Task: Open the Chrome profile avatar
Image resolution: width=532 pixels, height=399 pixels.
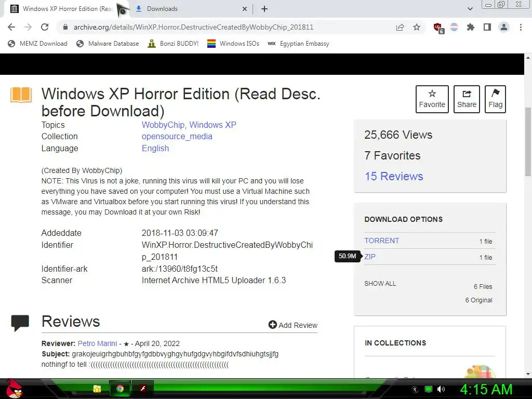Action: (504, 27)
